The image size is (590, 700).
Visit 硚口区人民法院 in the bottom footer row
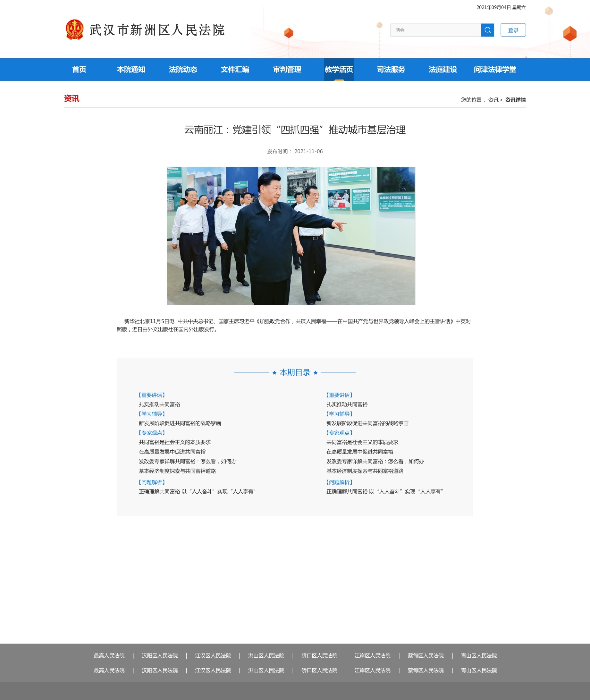click(x=319, y=671)
